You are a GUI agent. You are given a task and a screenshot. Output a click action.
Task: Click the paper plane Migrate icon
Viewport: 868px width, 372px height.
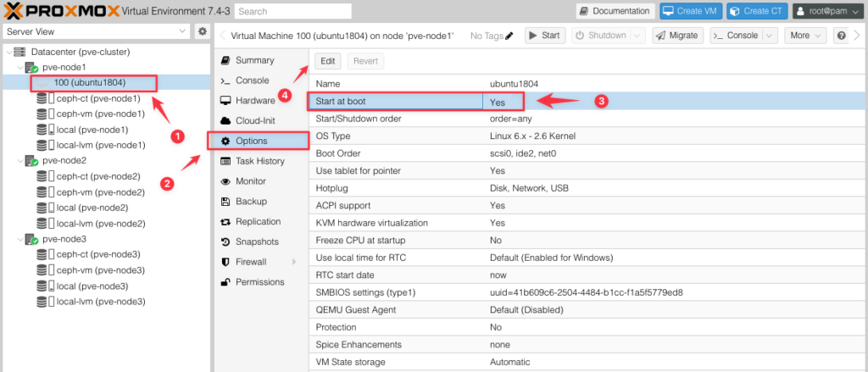[x=660, y=36]
